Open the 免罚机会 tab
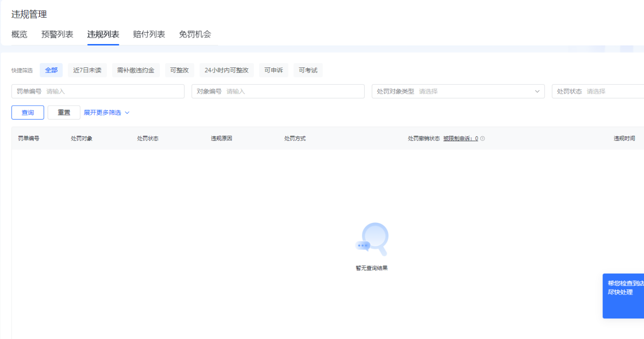 tap(195, 34)
